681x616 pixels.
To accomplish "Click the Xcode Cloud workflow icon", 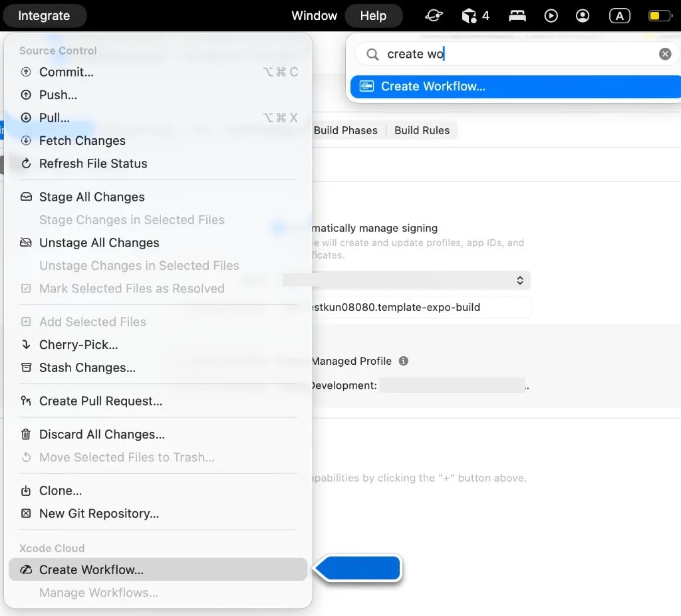I will [26, 569].
